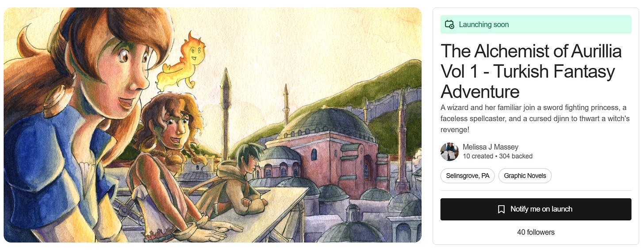Click Notify me on launch
644x250 pixels.
point(536,209)
